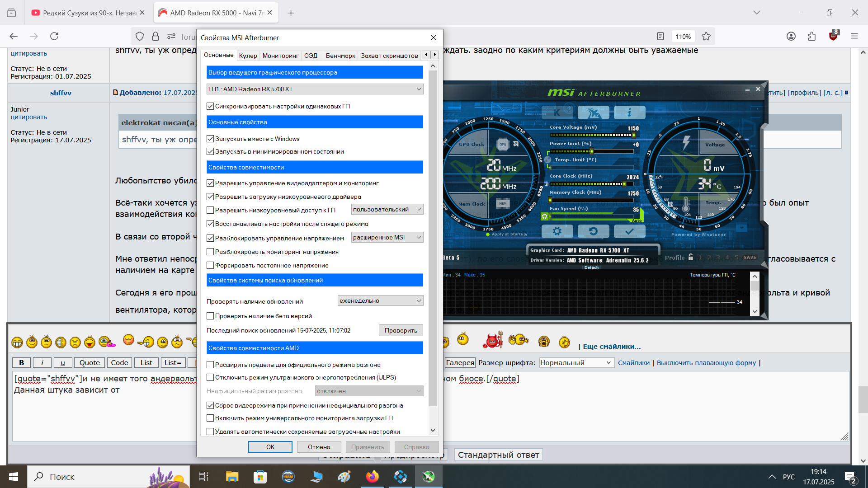The image size is (868, 488).
Task: Click the Core Clock slider handle
Action: pyautogui.click(x=624, y=184)
